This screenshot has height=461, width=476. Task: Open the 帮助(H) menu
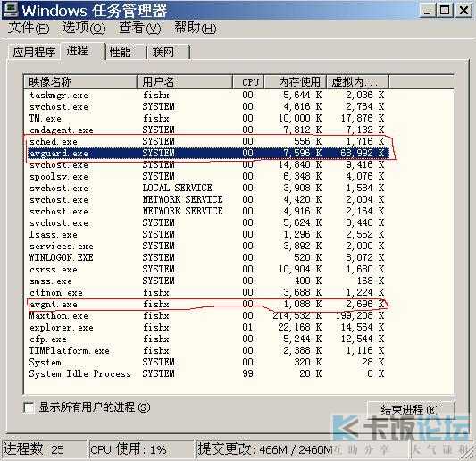click(196, 28)
